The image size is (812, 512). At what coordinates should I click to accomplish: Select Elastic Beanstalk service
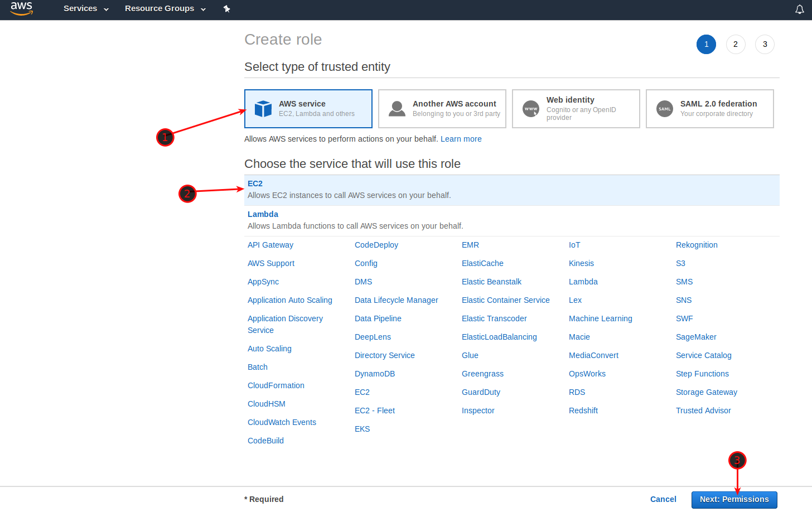click(491, 282)
